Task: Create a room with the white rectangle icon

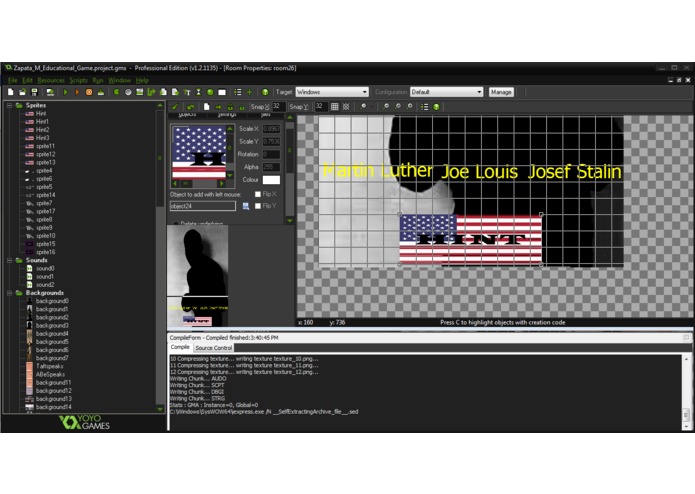Action: [222, 92]
